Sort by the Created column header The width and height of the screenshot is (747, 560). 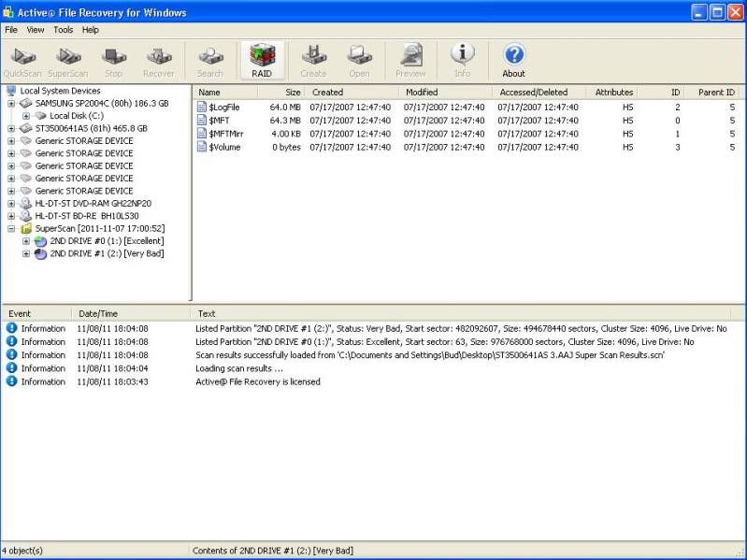pyautogui.click(x=352, y=92)
